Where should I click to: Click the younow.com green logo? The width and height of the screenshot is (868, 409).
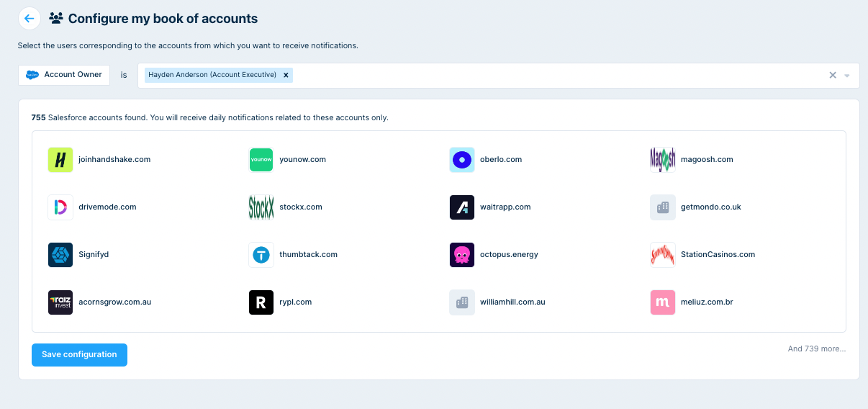click(x=261, y=160)
